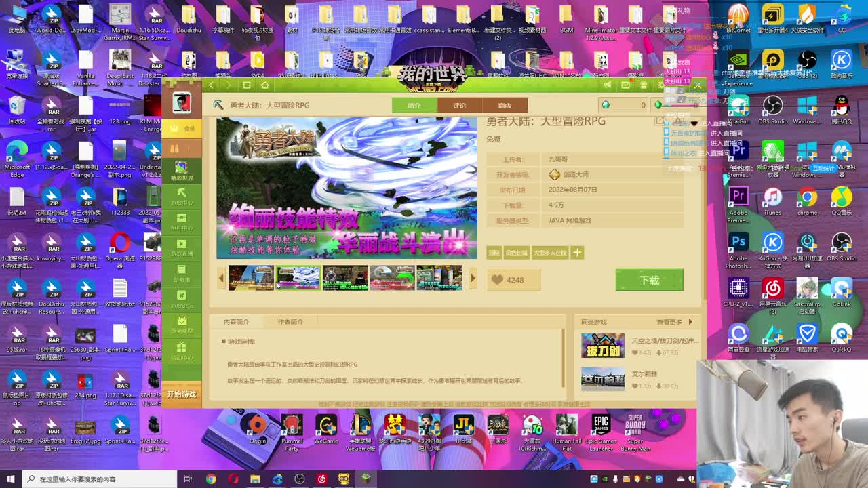The width and height of the screenshot is (868, 488).
Task: Select the chrome desktop shortcut
Action: point(807,201)
